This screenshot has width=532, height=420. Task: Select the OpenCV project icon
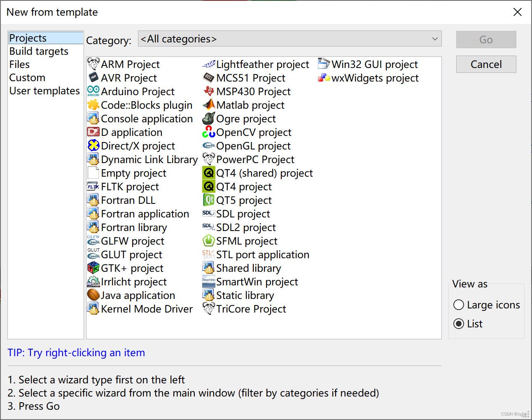(x=209, y=132)
